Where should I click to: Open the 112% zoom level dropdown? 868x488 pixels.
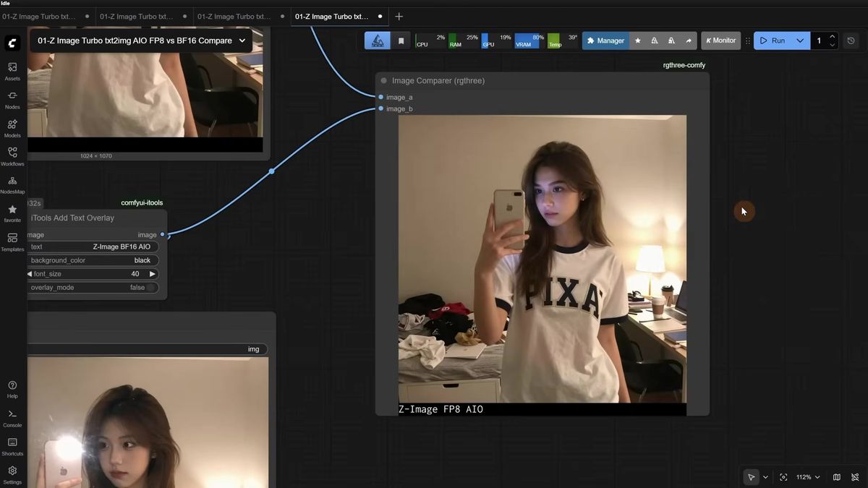coord(808,477)
